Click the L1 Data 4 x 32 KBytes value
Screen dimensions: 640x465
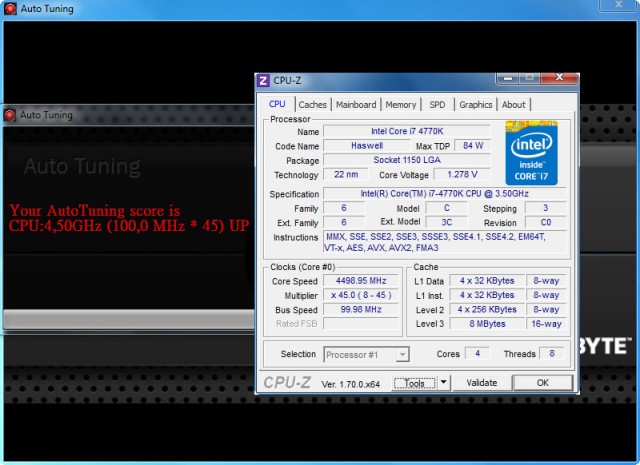487,281
